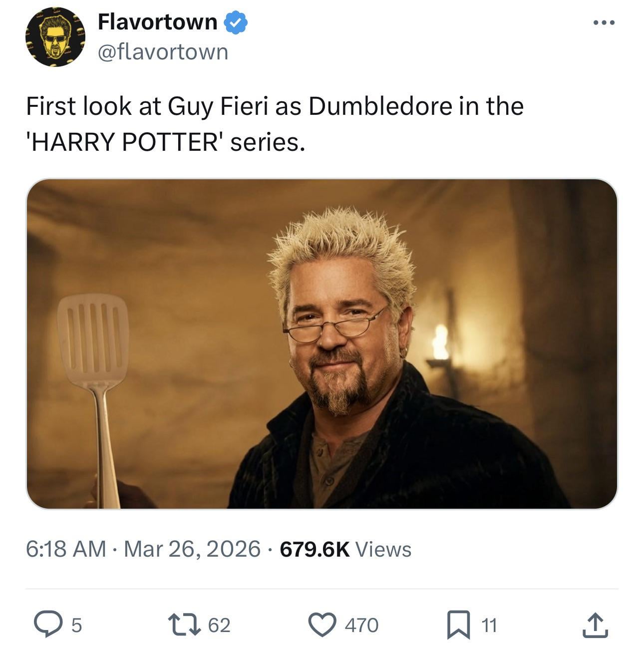Click the Mar 26, 2026 date
This screenshot has width=644, height=655.
click(x=192, y=549)
